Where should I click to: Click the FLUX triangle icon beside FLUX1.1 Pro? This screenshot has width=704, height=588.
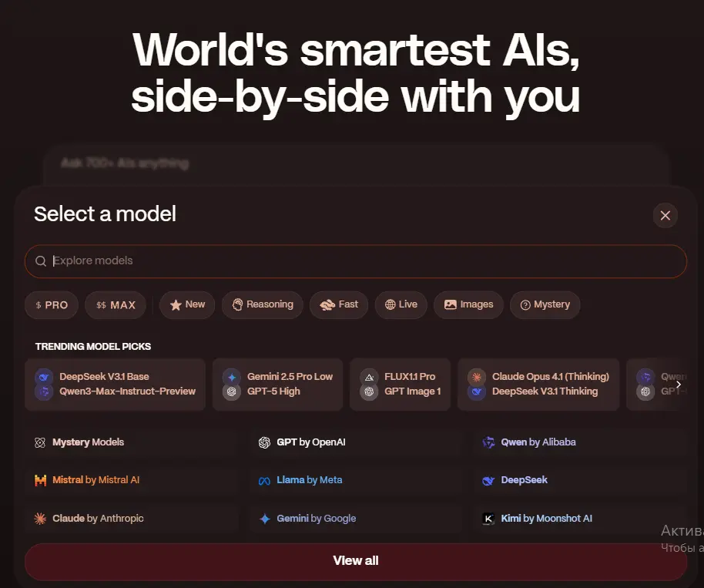369,377
